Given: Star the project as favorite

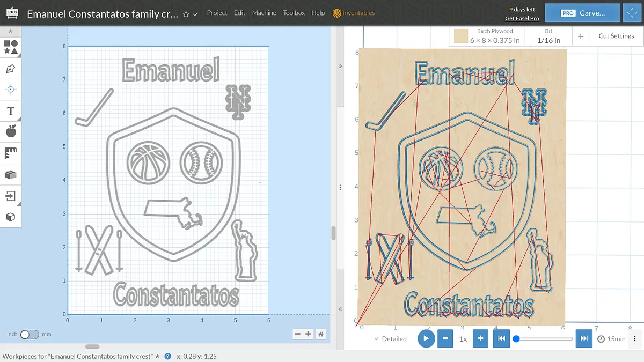Looking at the screenshot, I should (x=186, y=13).
